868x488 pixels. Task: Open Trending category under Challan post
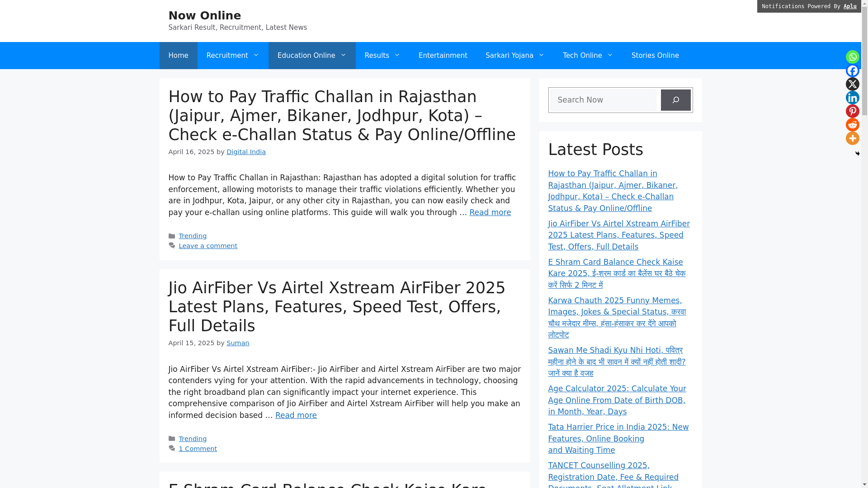point(193,236)
